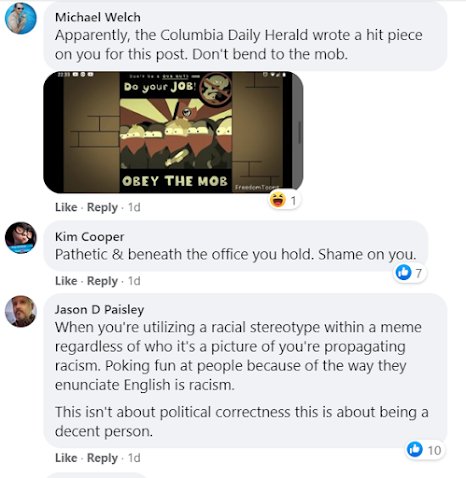The width and height of the screenshot is (466, 478).
Task: Open Jason D Paisley's profile avatar
Action: point(21,311)
